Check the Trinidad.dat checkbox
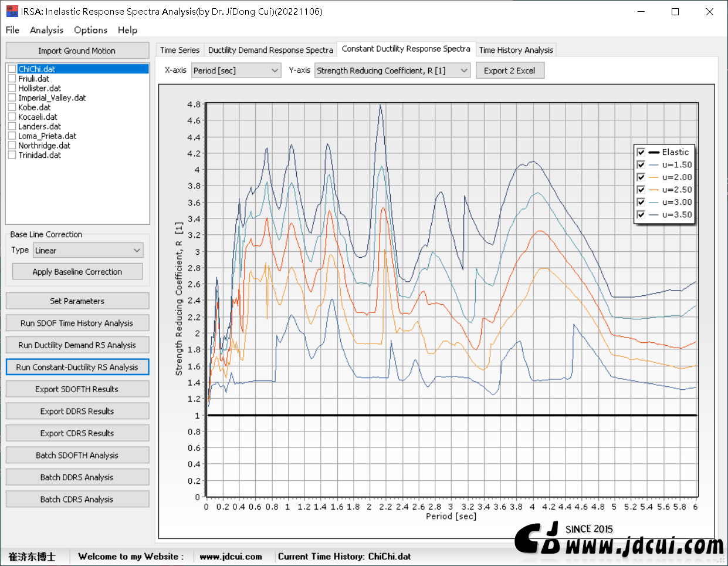The image size is (728, 566). click(x=12, y=156)
